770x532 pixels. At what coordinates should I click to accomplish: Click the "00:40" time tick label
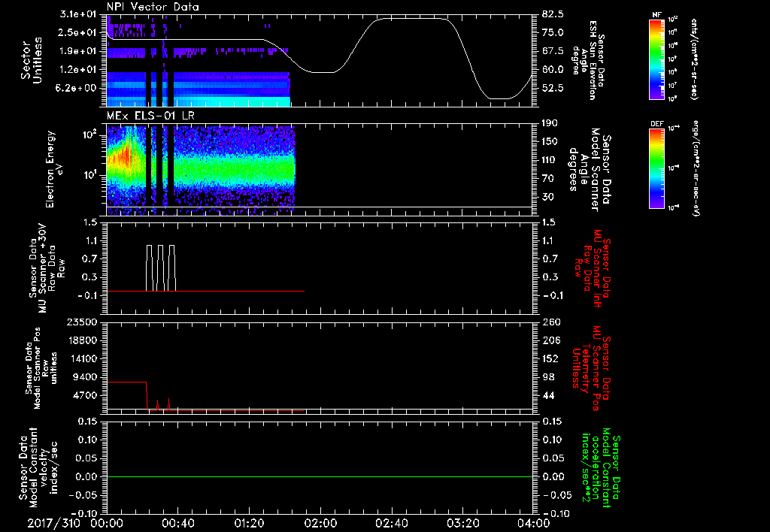pyautogui.click(x=177, y=523)
